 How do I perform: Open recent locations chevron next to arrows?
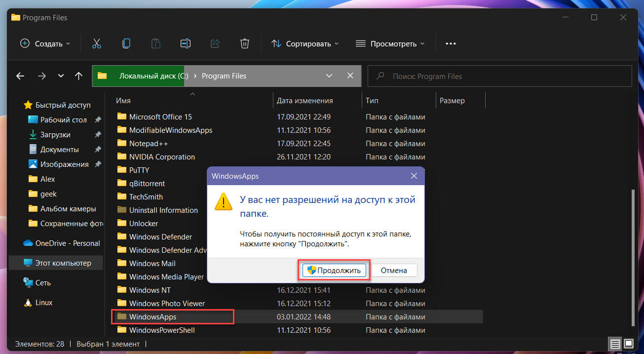tap(61, 76)
